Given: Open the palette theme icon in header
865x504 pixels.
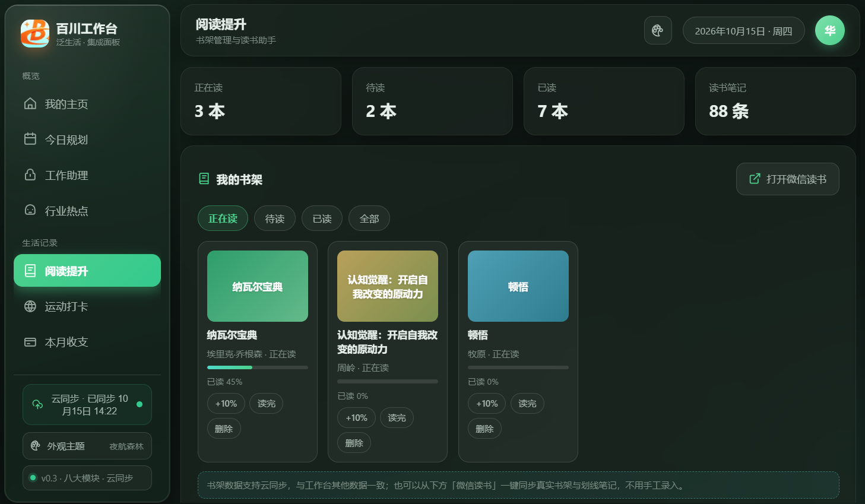Looking at the screenshot, I should click(x=658, y=30).
